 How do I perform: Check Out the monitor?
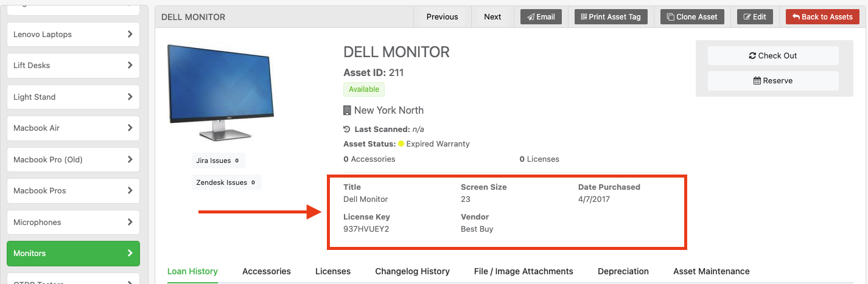click(x=773, y=55)
